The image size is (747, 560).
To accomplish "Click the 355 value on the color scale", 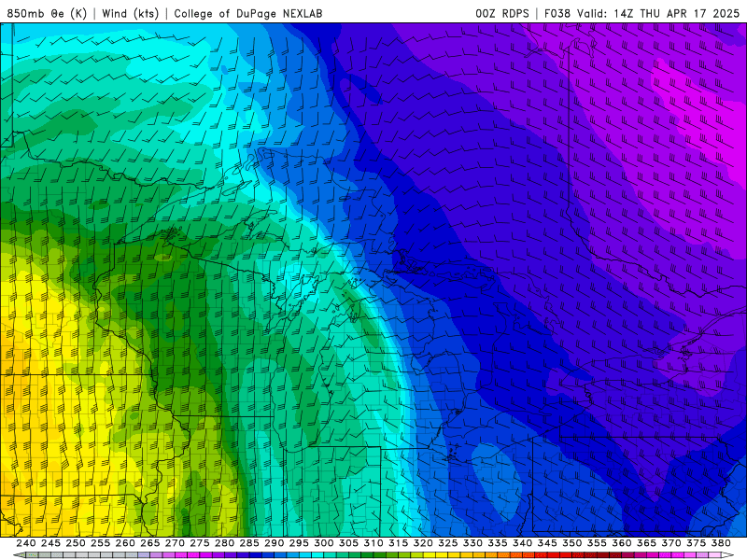I will [597, 543].
